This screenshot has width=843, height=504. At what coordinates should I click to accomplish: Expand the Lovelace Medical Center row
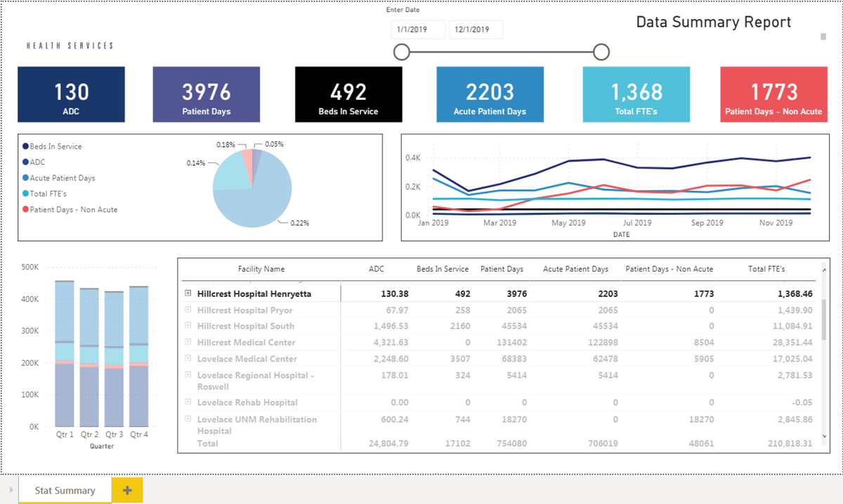[x=188, y=358]
